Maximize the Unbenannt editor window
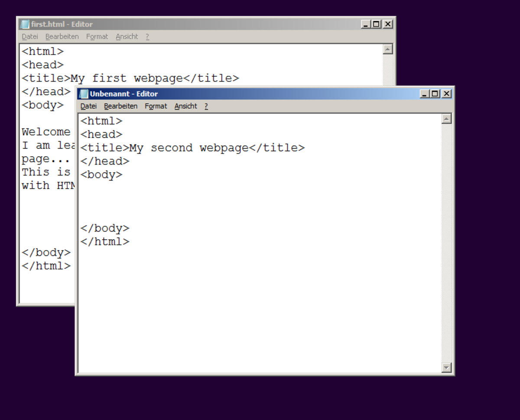Viewport: 520px width, 420px height. tap(435, 94)
